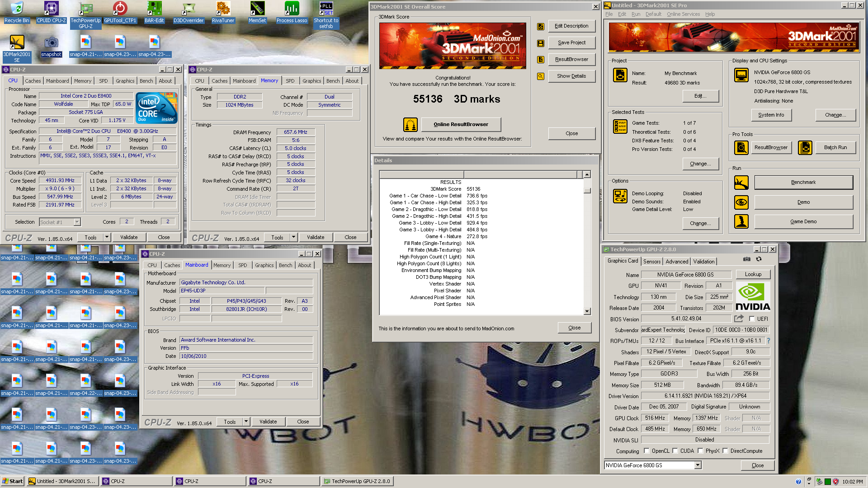
Task: Click Validate in Mainboard CPU-Z window
Action: click(268, 422)
